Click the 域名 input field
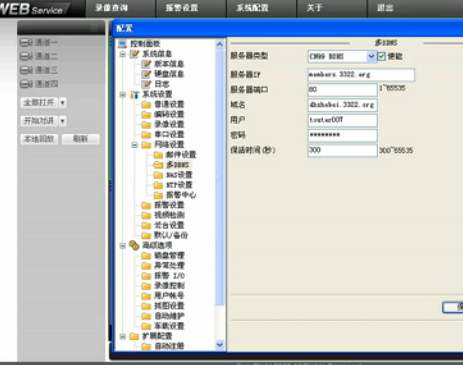Screen dimensions: 463x365 coord(342,105)
